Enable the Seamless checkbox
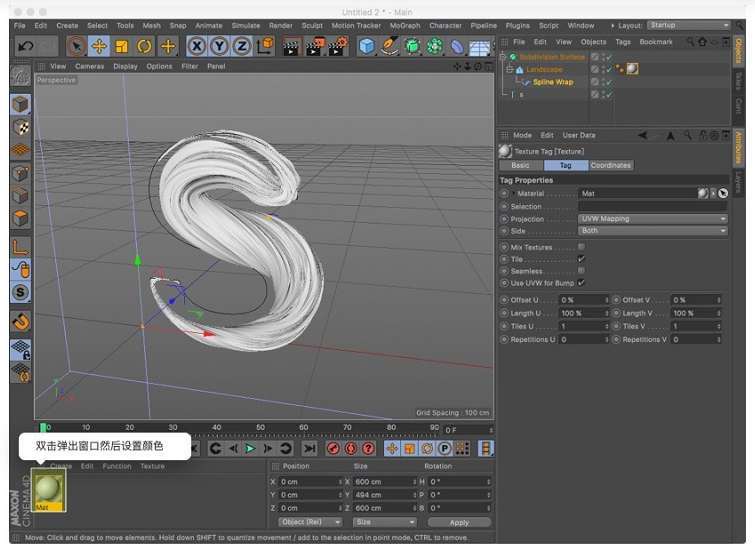The height and width of the screenshot is (554, 755). [x=581, y=271]
